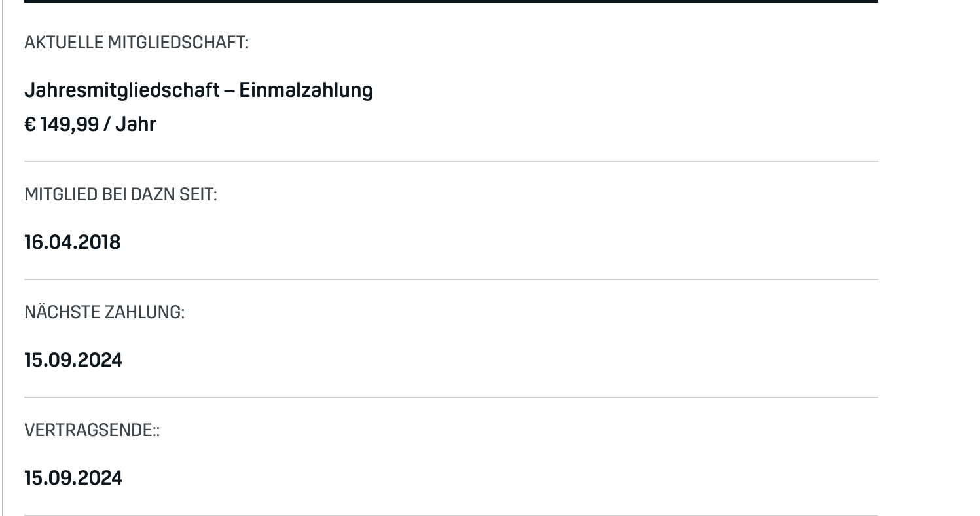Click the member-since date 16.04.2018

coord(73,242)
